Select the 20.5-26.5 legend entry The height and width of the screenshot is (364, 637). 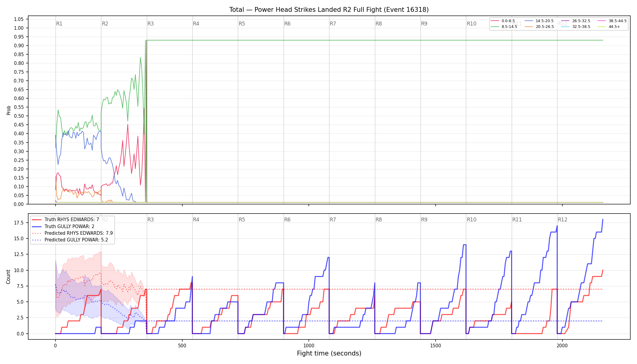[x=539, y=27]
